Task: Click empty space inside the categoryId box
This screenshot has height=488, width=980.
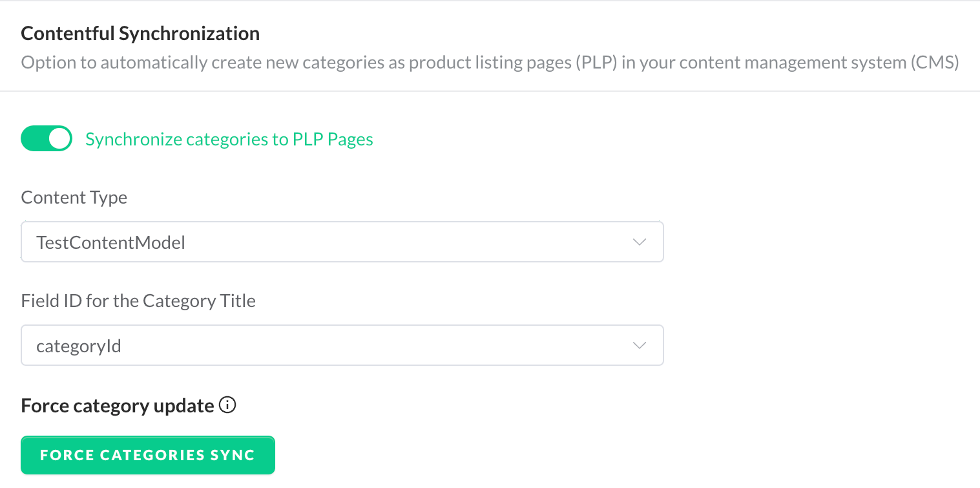Action: click(x=420, y=346)
